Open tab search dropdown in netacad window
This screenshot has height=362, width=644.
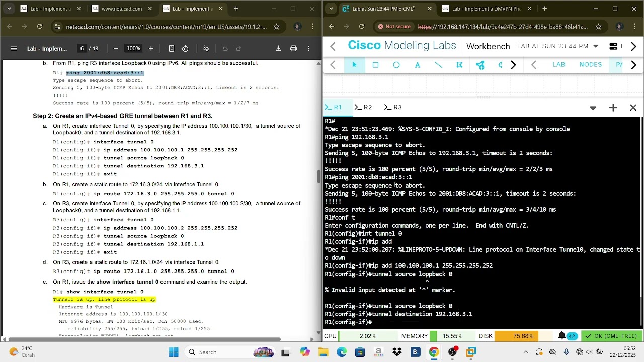click(9, 9)
